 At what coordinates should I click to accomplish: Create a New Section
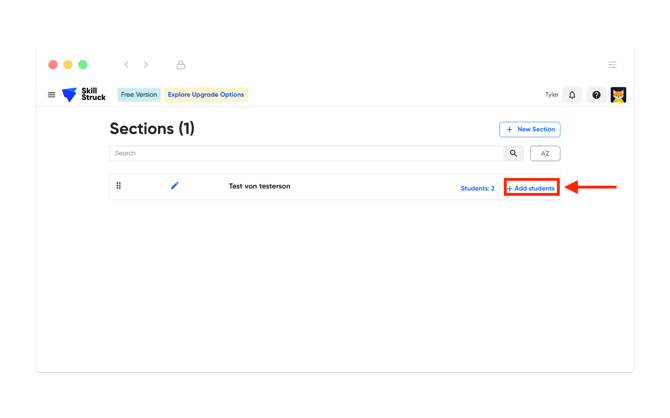530,129
